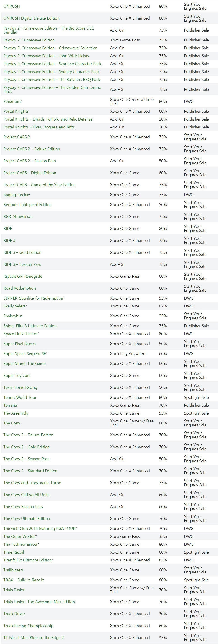The height and width of the screenshot is (644, 221).
Task: Open Trials Fusion: The Awesome Max Edition
Action: click(39, 602)
